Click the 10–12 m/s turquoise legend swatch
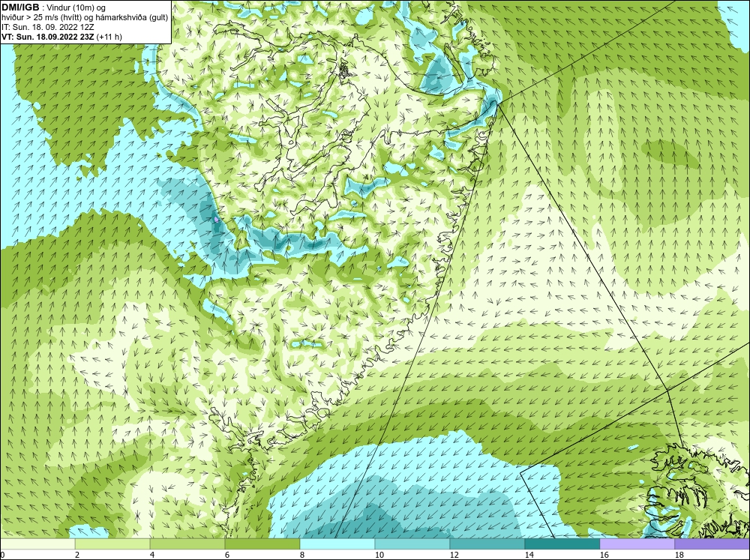 pyautogui.click(x=412, y=544)
